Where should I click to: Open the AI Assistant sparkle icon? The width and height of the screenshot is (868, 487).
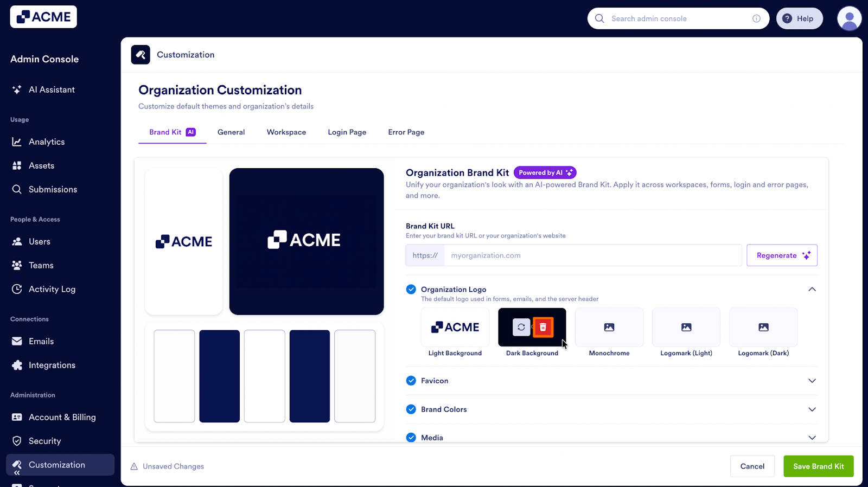17,89
